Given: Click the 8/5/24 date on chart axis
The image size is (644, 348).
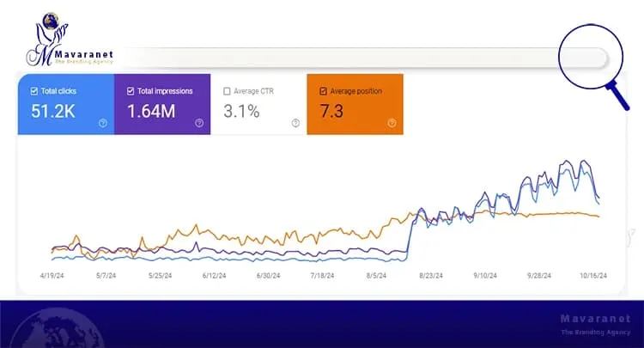Looking at the screenshot, I should pyautogui.click(x=375, y=276).
